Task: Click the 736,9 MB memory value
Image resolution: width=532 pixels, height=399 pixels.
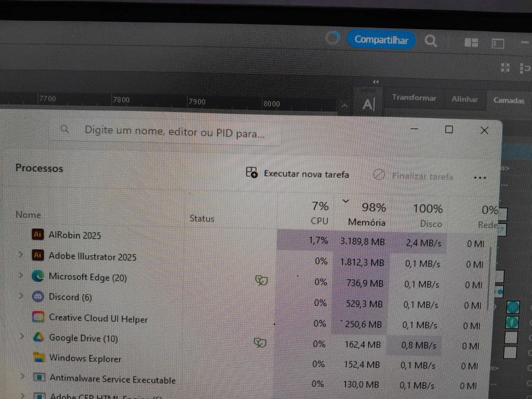Action: 365,283
